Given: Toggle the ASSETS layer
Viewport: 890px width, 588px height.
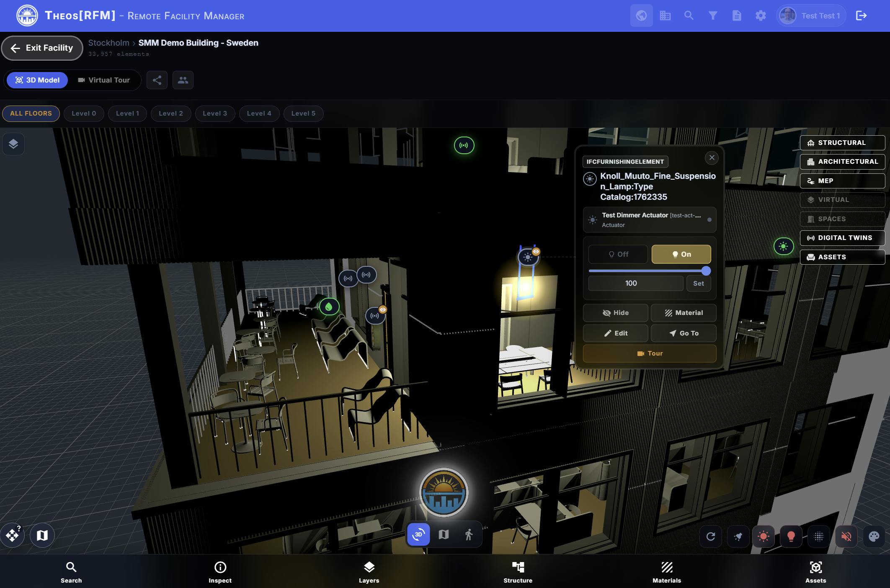Looking at the screenshot, I should (842, 257).
